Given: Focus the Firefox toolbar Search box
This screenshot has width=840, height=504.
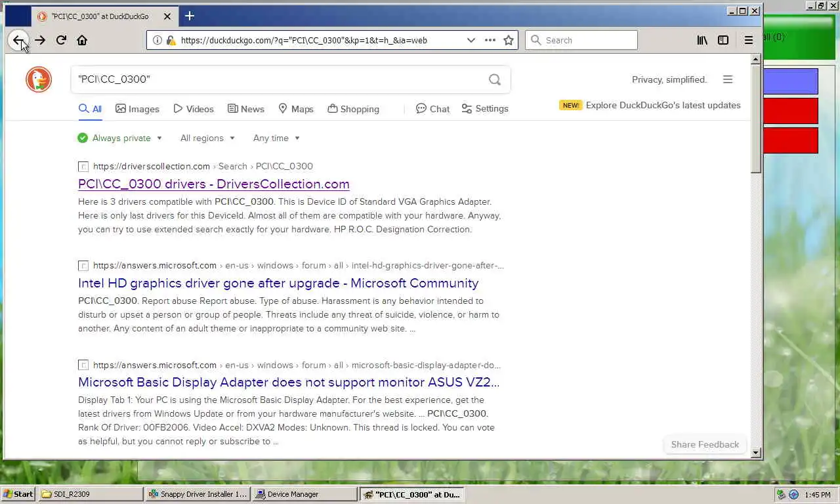Looking at the screenshot, I should pyautogui.click(x=581, y=40).
